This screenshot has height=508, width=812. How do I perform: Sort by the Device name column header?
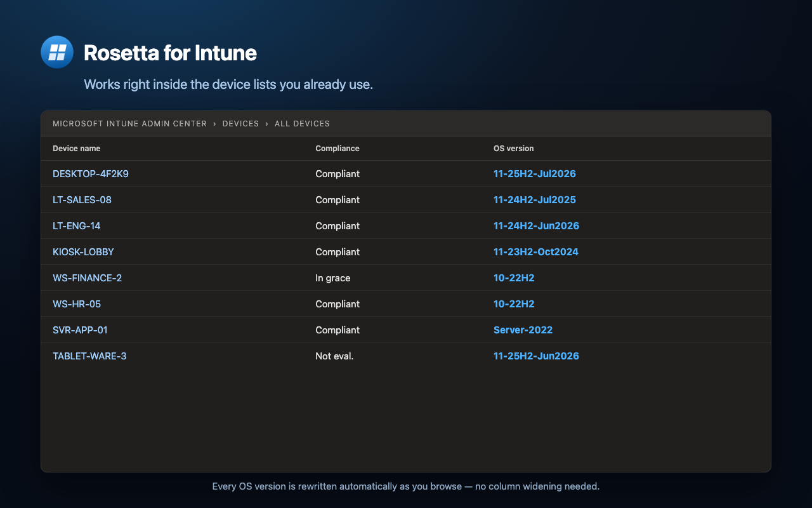tap(76, 149)
